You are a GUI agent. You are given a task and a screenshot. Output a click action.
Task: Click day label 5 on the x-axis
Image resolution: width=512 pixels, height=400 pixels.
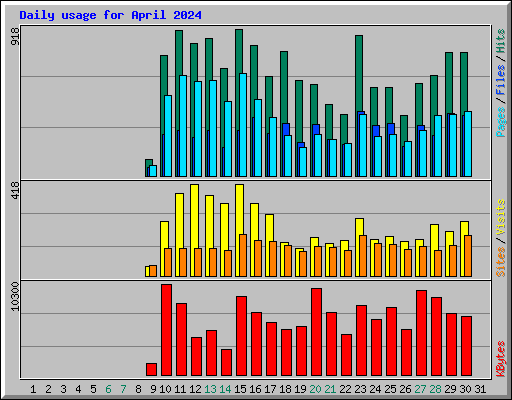[93, 389]
